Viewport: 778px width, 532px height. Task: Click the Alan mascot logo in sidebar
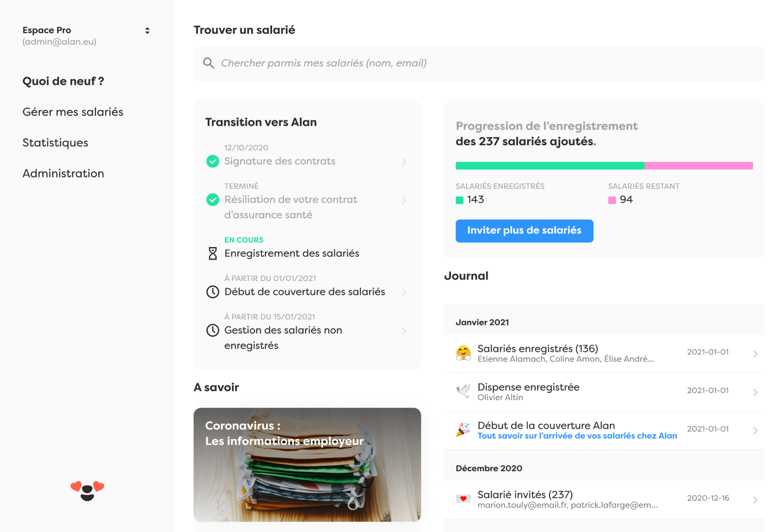pyautogui.click(x=87, y=491)
